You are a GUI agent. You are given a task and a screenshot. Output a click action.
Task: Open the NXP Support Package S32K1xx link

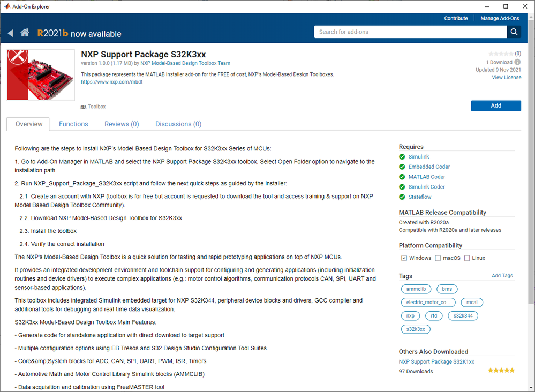(436, 361)
